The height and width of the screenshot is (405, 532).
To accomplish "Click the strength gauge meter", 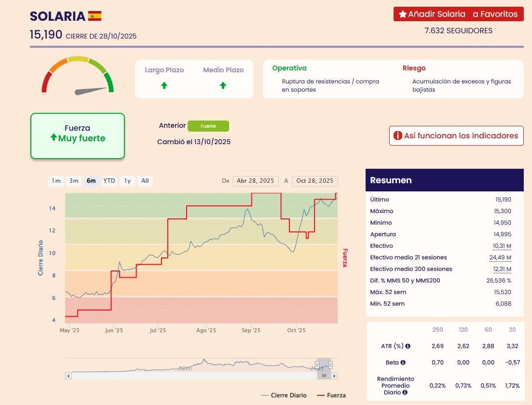I will tap(77, 76).
